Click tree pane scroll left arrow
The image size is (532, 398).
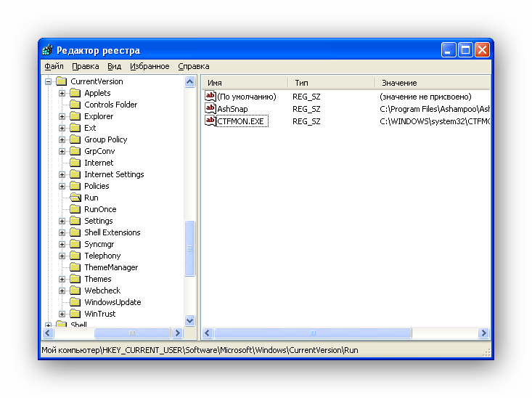(x=48, y=333)
